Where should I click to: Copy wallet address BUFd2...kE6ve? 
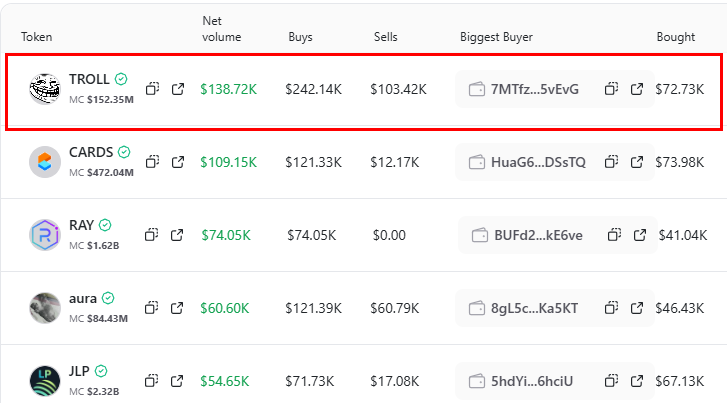[x=615, y=235]
